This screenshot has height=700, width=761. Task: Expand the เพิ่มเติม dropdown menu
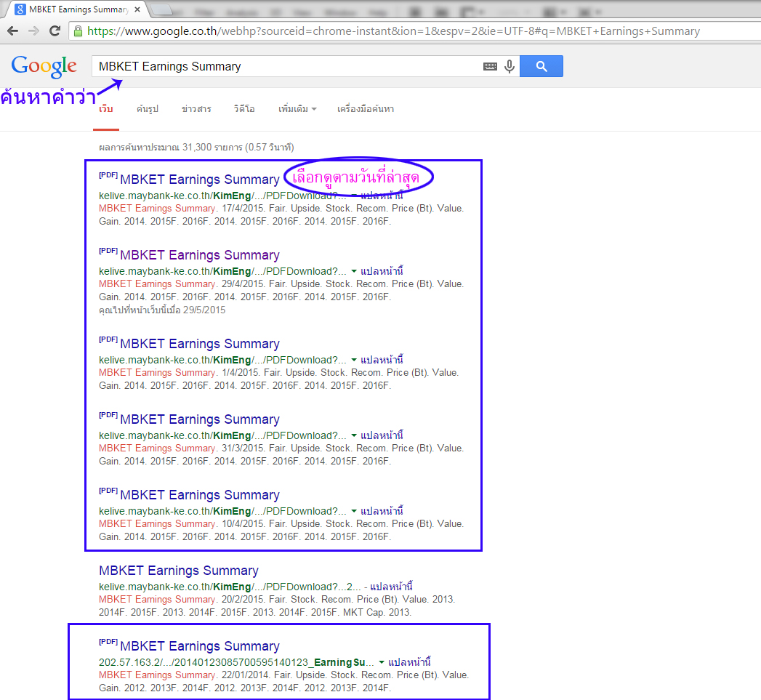(x=297, y=109)
